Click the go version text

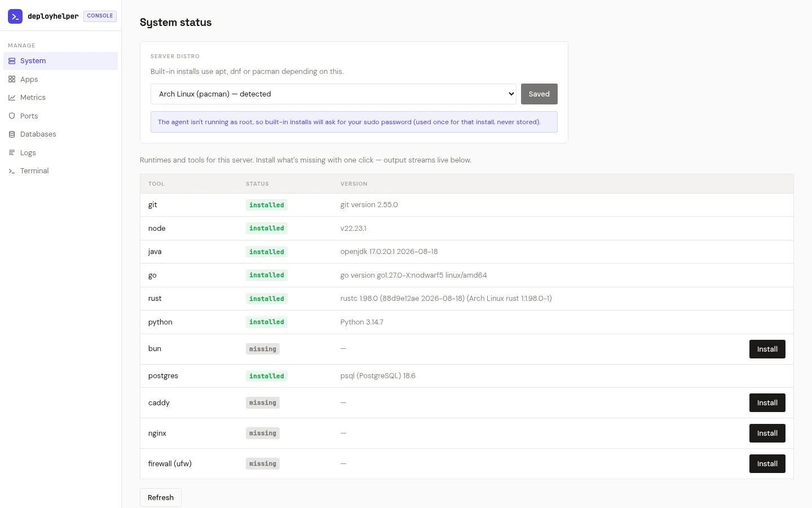(x=413, y=275)
